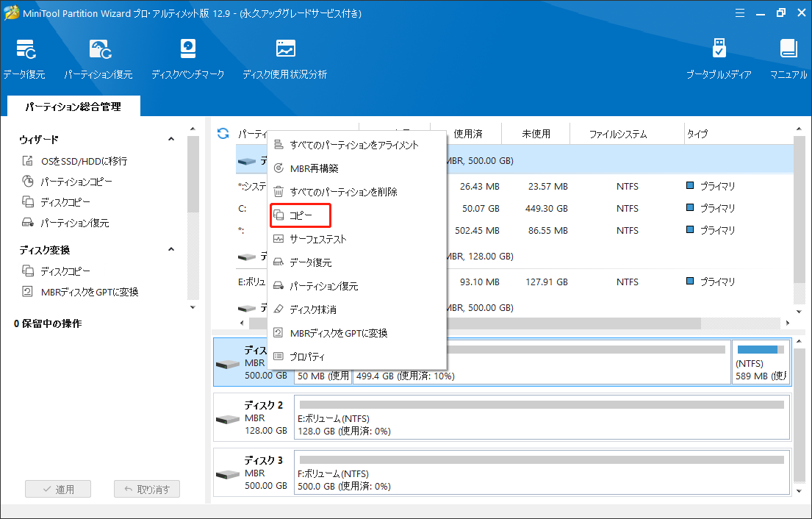The width and height of the screenshot is (812, 519).
Task: Select パーティション復元 in the ウィザード sidebar
Action: point(65,223)
